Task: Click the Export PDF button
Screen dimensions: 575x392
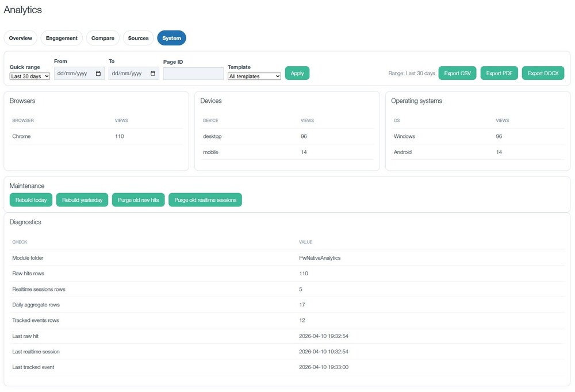Action: [x=499, y=74]
